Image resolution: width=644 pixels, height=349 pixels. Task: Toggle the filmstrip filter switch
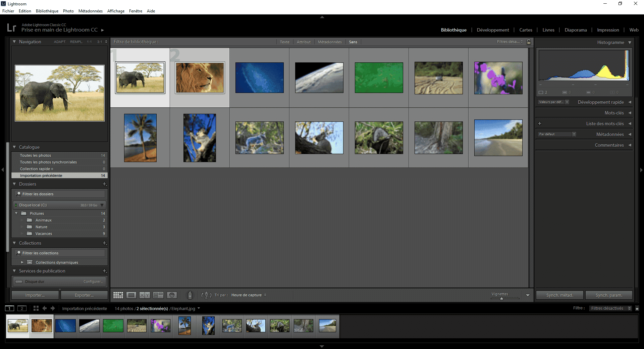[637, 308]
